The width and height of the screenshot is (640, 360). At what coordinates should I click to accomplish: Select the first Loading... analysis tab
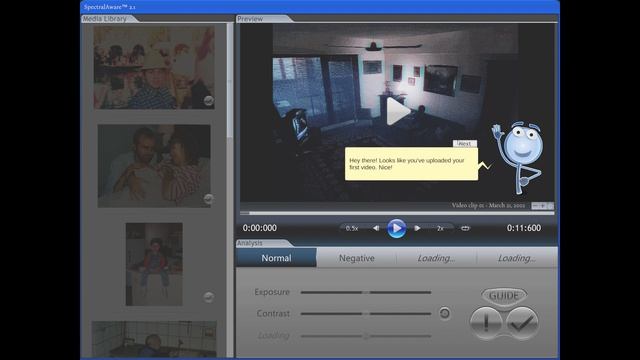436,258
